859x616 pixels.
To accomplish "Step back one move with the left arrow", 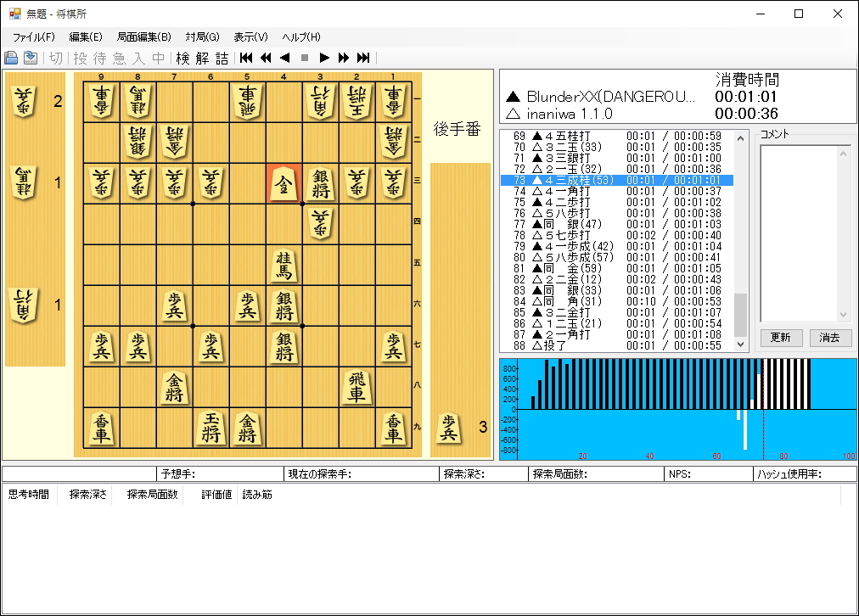I will (x=284, y=58).
